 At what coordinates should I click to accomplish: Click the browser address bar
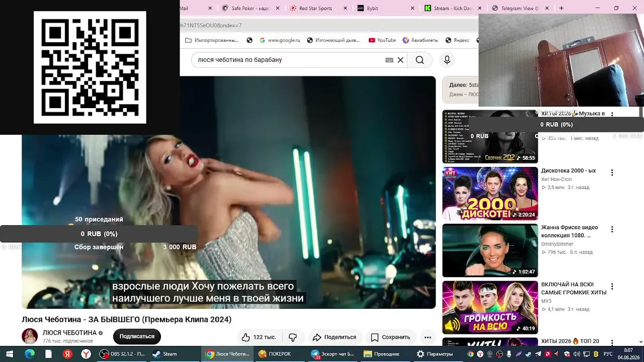coord(330,25)
